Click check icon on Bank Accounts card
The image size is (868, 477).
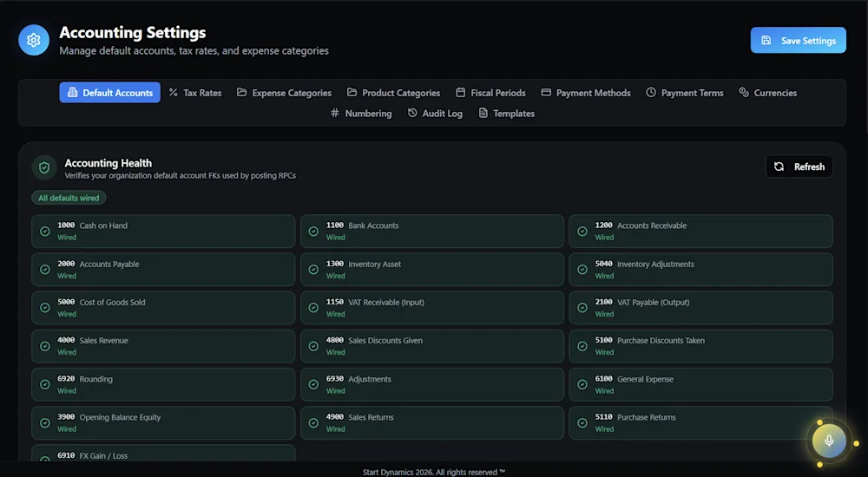click(x=313, y=232)
